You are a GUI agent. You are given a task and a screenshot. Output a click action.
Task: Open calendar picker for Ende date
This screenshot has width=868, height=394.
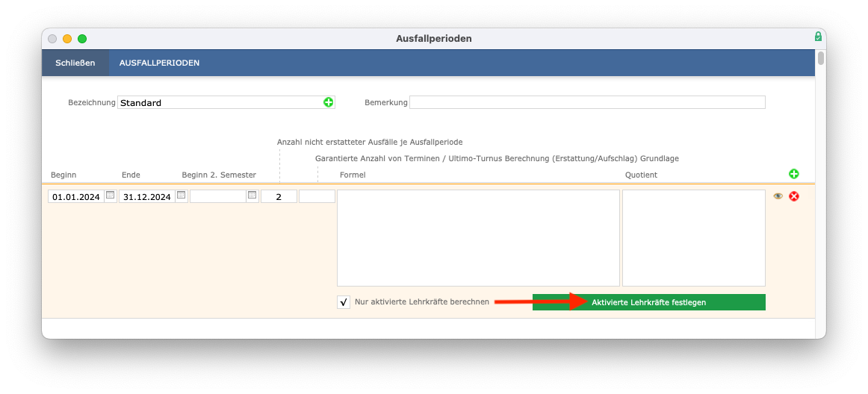181,196
